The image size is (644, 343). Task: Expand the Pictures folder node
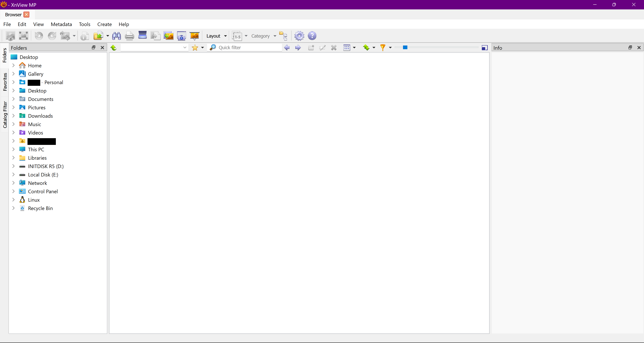tap(13, 108)
